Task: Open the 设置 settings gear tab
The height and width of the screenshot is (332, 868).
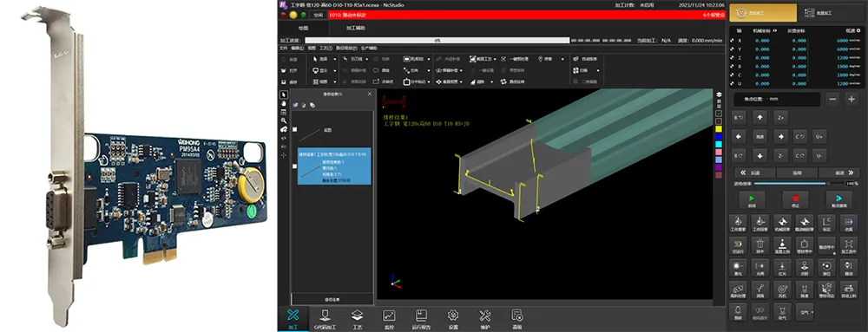Action: pos(453,319)
